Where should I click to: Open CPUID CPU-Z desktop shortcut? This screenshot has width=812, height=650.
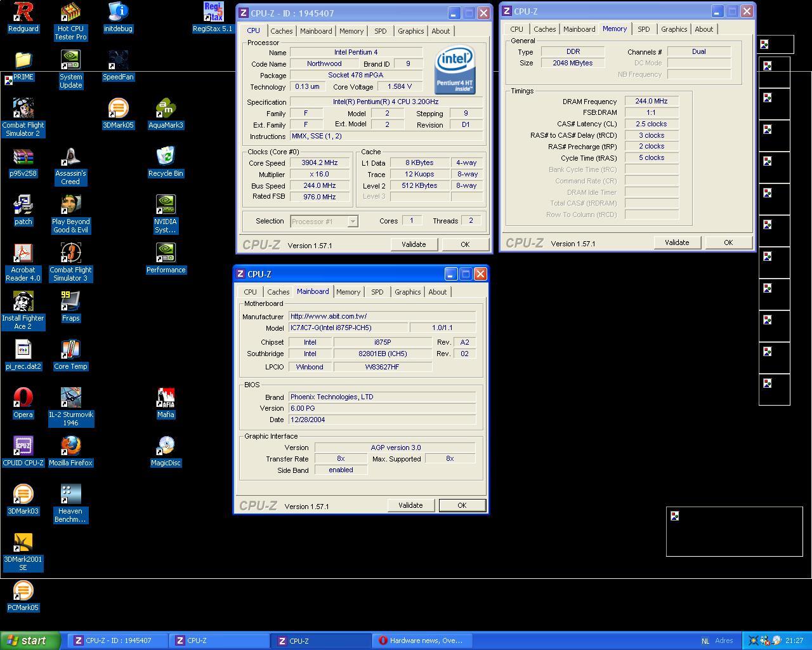[x=23, y=452]
